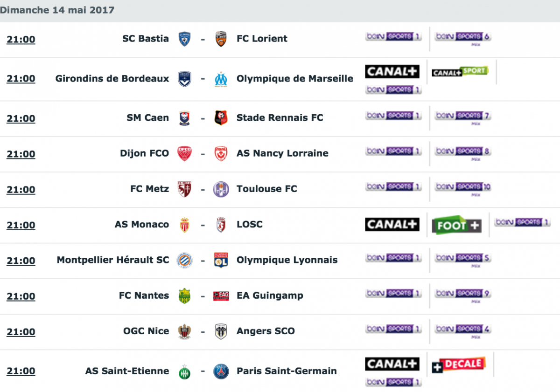Click the Toulouse FC purple badge
The image size is (560, 392).
click(221, 189)
